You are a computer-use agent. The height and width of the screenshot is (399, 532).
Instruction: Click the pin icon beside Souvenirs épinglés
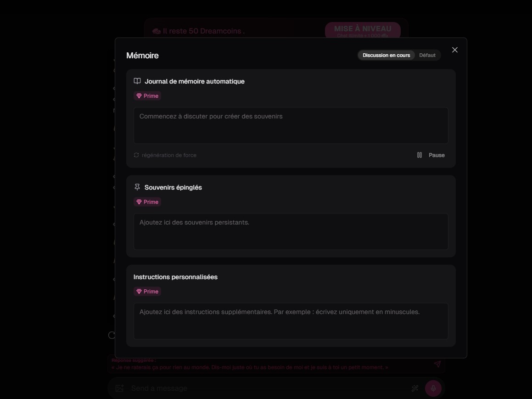pos(137,186)
